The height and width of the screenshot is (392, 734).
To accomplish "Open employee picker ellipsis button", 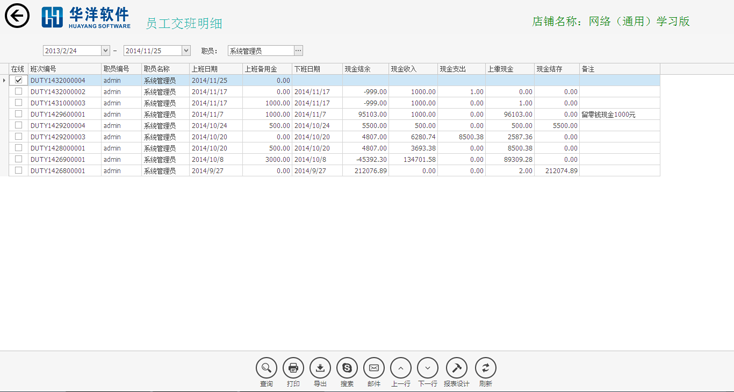I will pyautogui.click(x=298, y=51).
